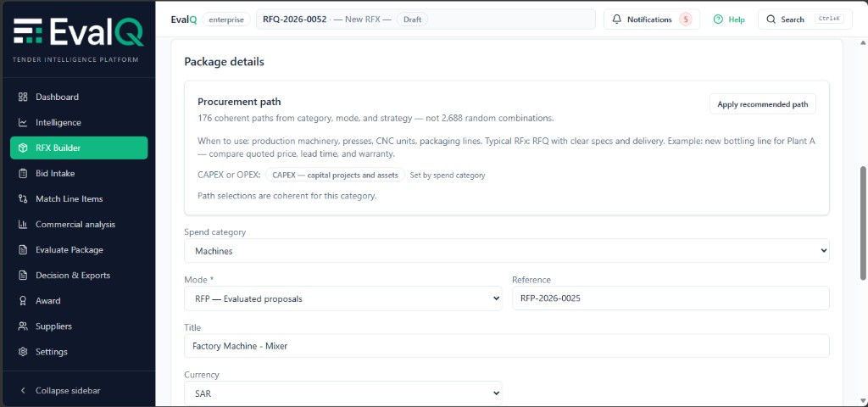
Task: Go to Intelligence in the sidebar
Action: 79,122
